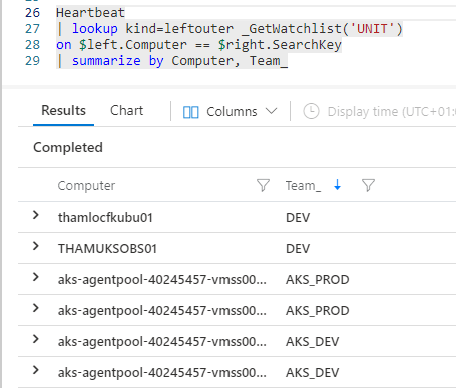Click DEV value in thamlocfkubu01 row
The height and width of the screenshot is (388, 456).
click(298, 218)
